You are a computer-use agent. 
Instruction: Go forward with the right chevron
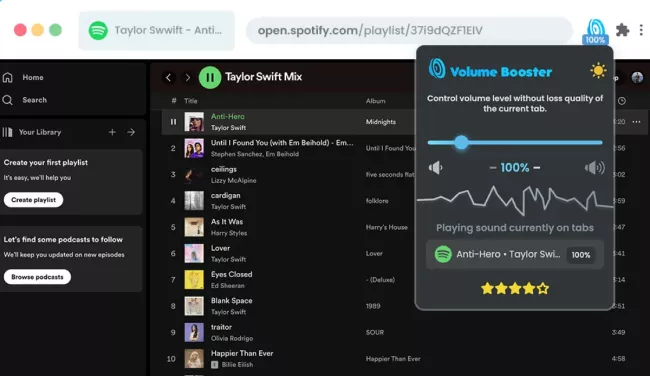187,78
